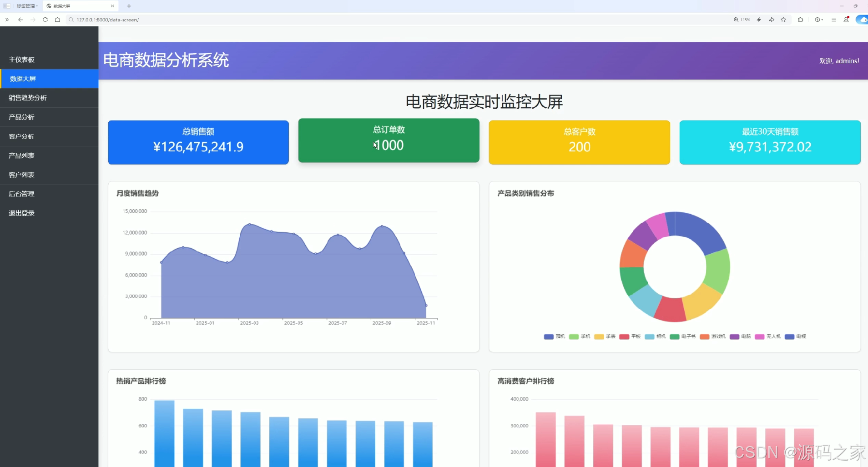Click the page reload icon
The height and width of the screenshot is (467, 868).
[45, 20]
